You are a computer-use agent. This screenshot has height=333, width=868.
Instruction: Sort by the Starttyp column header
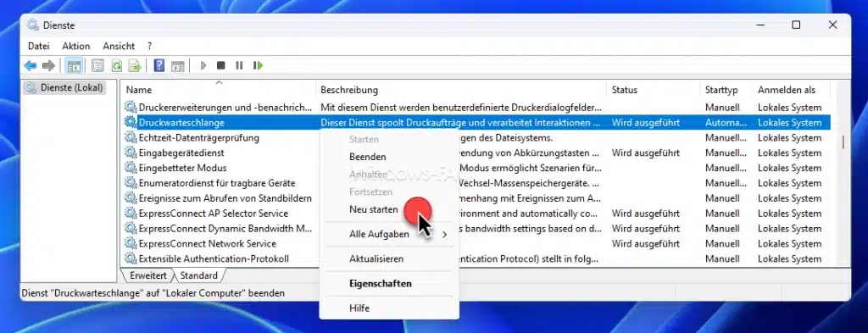pyautogui.click(x=726, y=90)
